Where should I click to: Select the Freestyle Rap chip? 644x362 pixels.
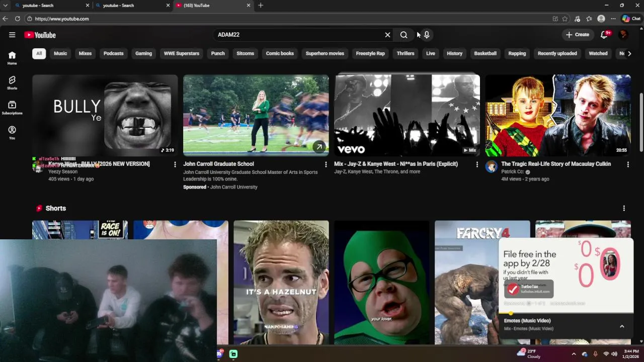coord(370,53)
